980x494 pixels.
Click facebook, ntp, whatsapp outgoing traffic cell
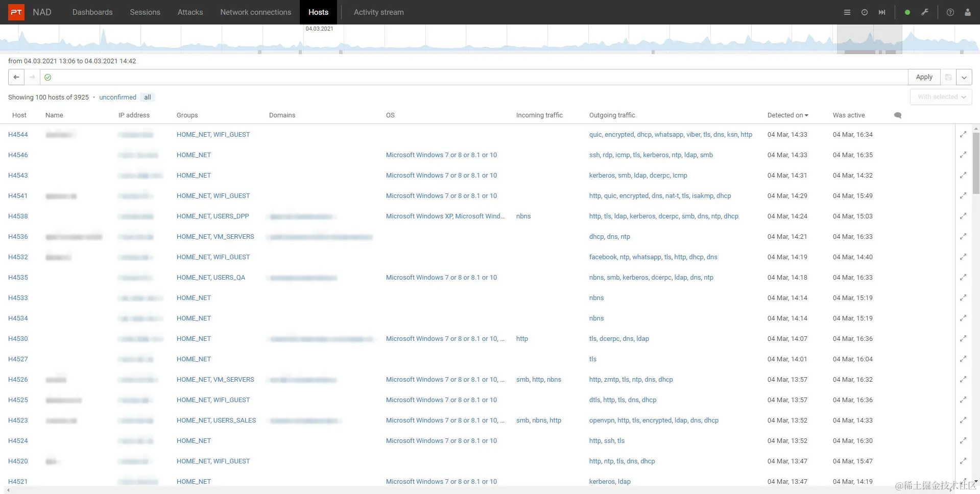653,257
